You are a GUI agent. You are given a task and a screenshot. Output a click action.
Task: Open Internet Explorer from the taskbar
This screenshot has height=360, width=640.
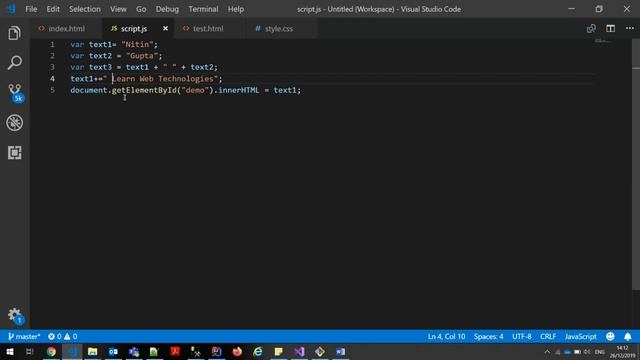point(258,351)
